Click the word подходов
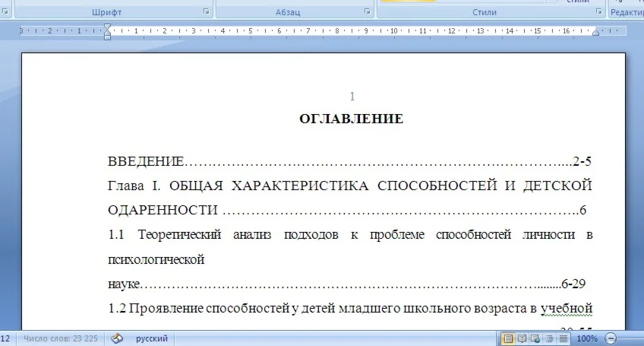644x346 pixels. pos(311,235)
